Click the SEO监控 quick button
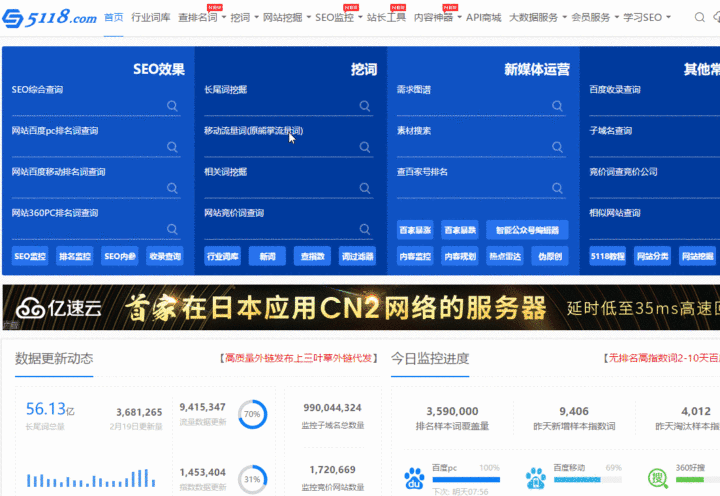The height and width of the screenshot is (496, 720). pos(30,256)
